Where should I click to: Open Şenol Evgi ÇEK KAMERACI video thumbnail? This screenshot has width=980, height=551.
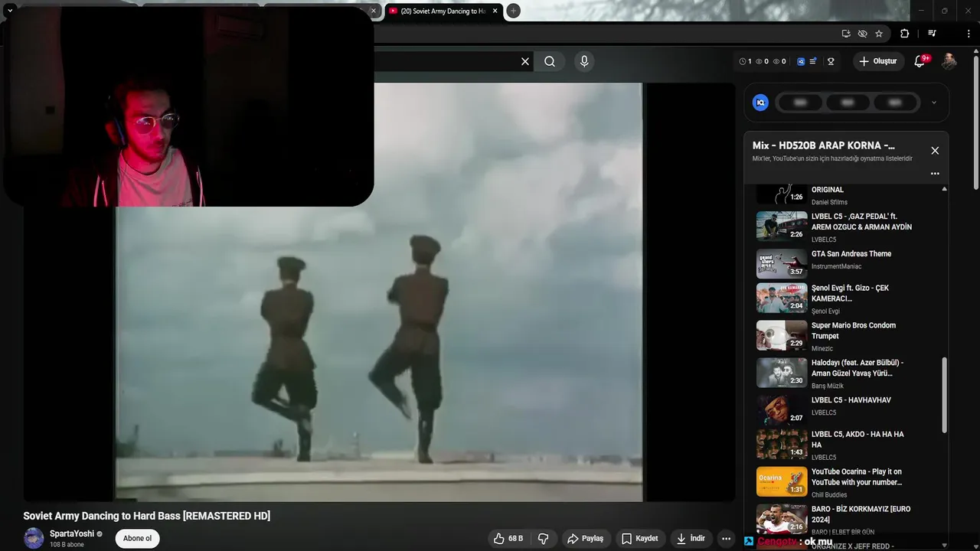782,298
